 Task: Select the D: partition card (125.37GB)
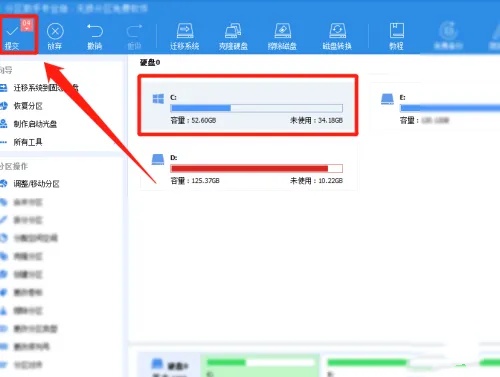249,168
